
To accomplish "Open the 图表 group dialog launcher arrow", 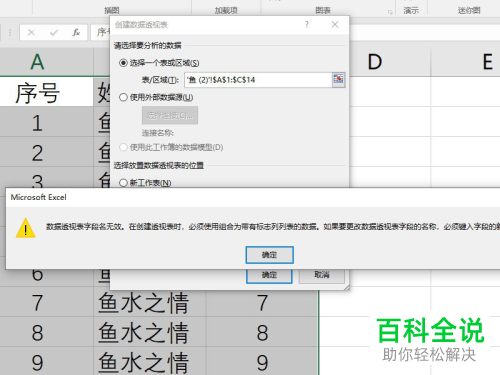I will point(390,12).
